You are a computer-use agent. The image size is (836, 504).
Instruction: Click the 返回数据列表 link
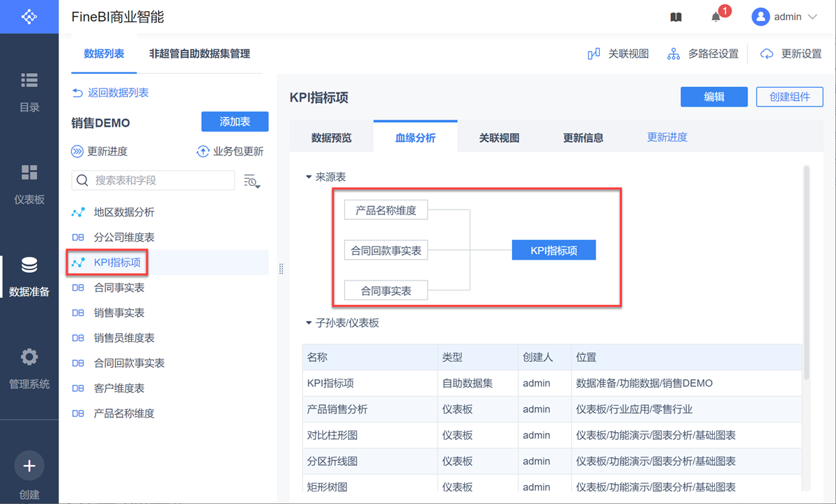coord(118,93)
